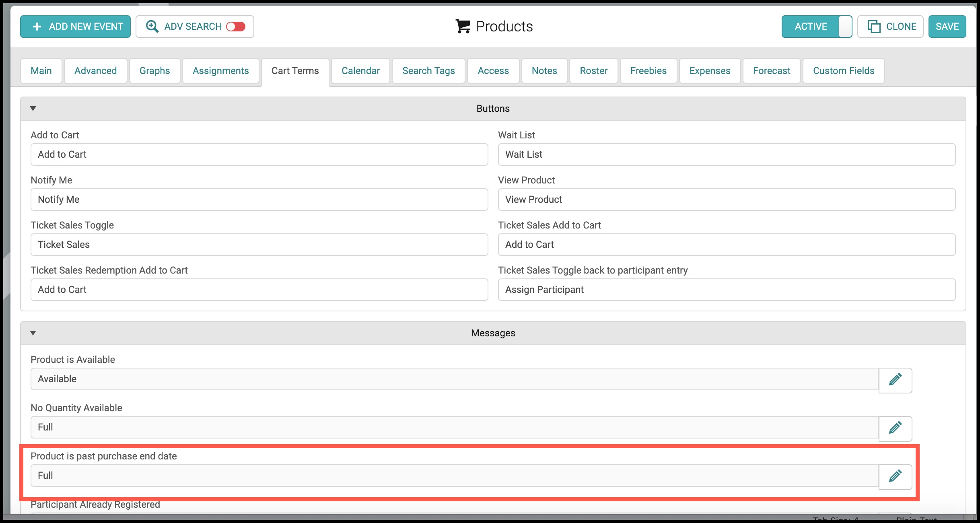This screenshot has height=523, width=980.
Task: Click the pencil icon for Product is Available
Action: click(x=895, y=379)
